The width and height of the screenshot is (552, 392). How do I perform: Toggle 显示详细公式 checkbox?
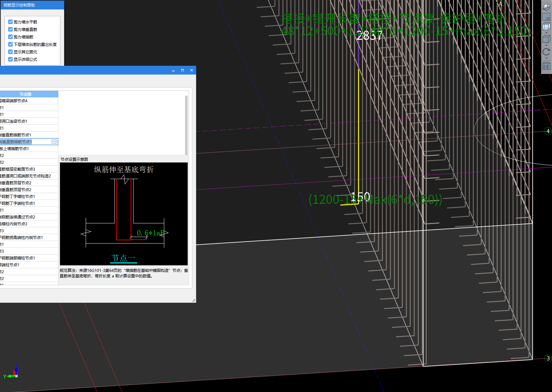[x=10, y=59]
